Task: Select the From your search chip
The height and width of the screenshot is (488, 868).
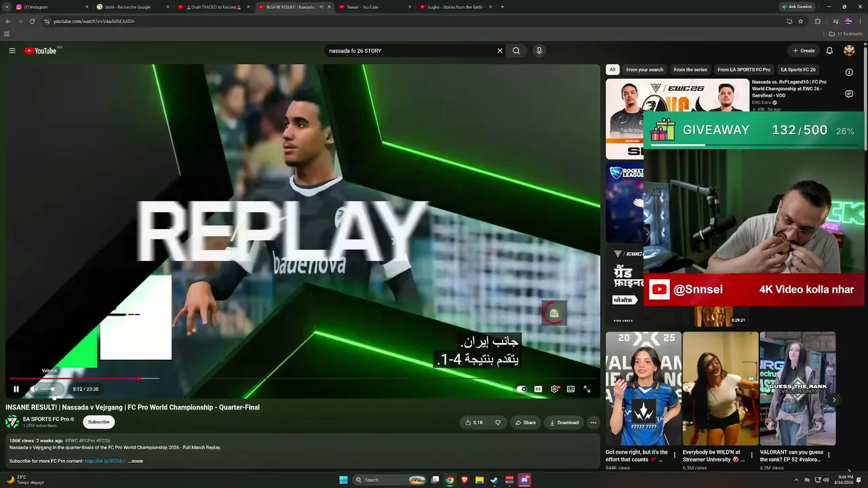Action: pos(645,69)
